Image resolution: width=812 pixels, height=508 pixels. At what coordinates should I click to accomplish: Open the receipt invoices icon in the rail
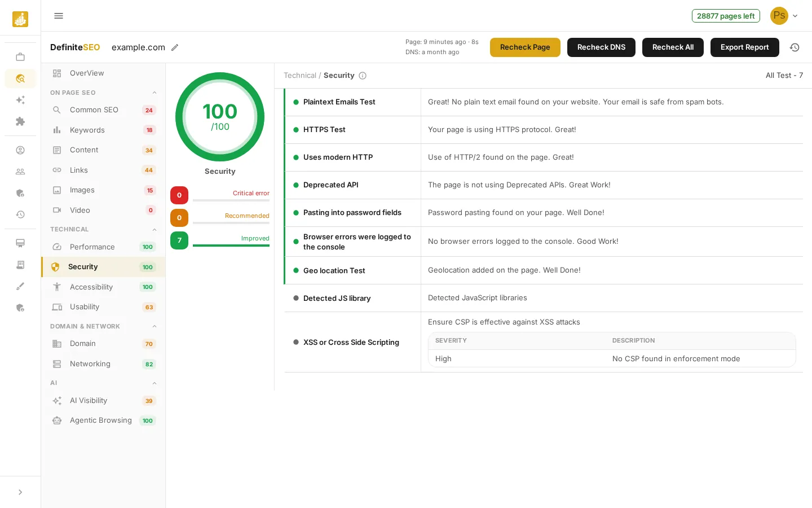(x=20, y=265)
